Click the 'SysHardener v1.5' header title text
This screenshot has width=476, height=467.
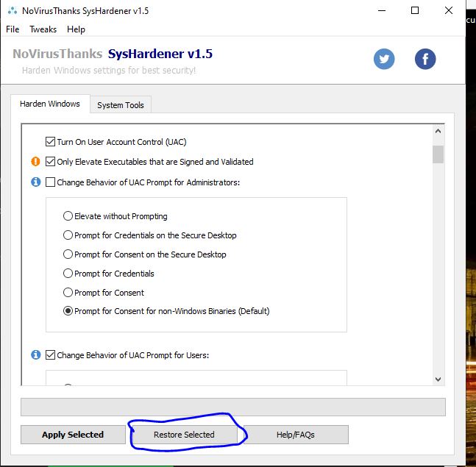click(160, 54)
